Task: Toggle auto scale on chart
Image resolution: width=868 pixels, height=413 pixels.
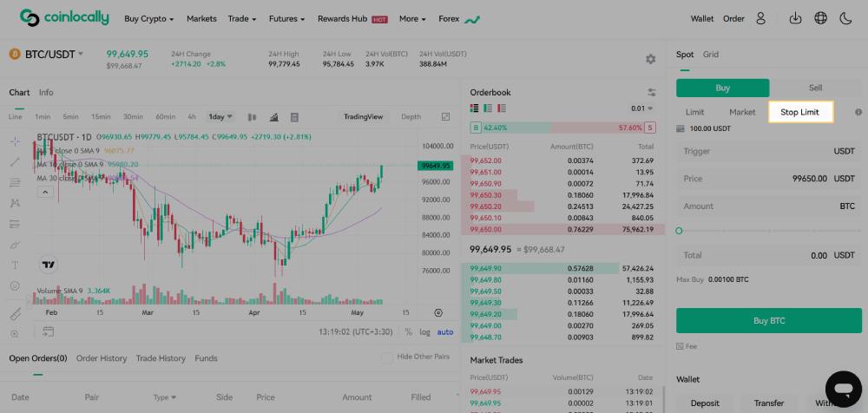Action: click(x=445, y=332)
